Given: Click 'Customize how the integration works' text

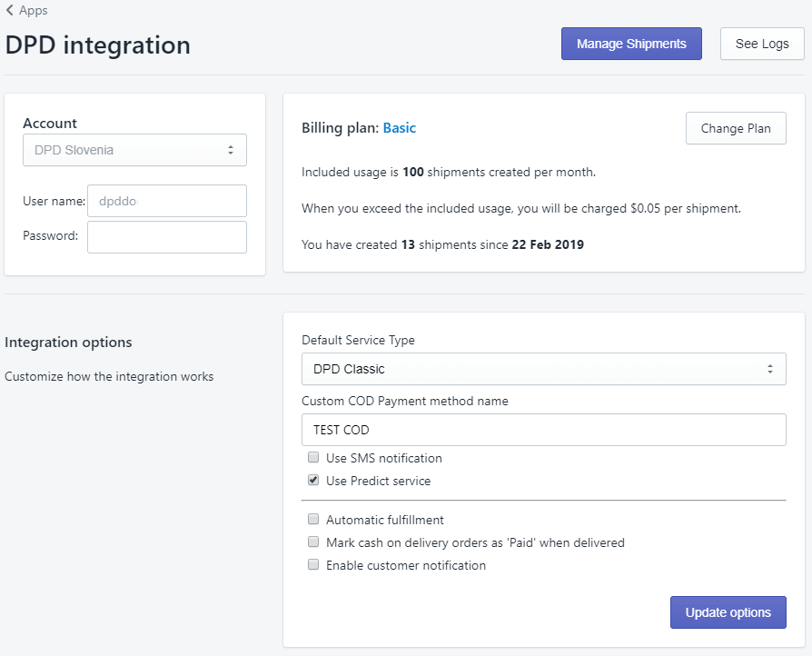Looking at the screenshot, I should (109, 377).
